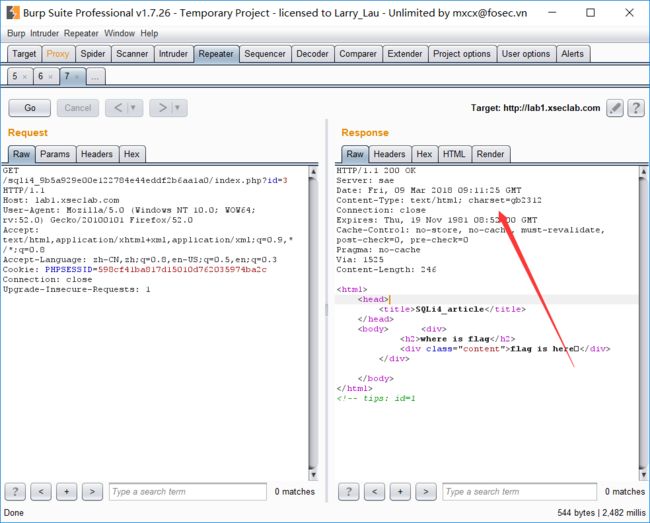Screen dimensions: 650x523
Task: Open the Intruder menu
Action: (44, 33)
